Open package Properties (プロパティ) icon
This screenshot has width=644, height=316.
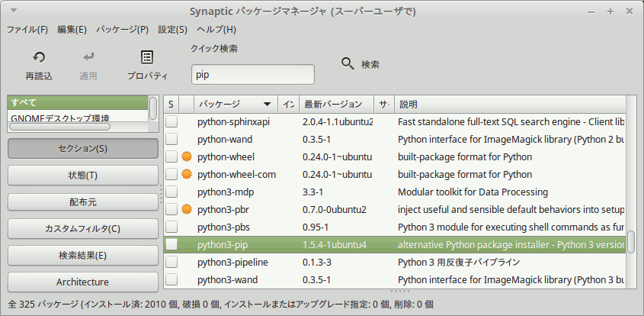coord(147,57)
